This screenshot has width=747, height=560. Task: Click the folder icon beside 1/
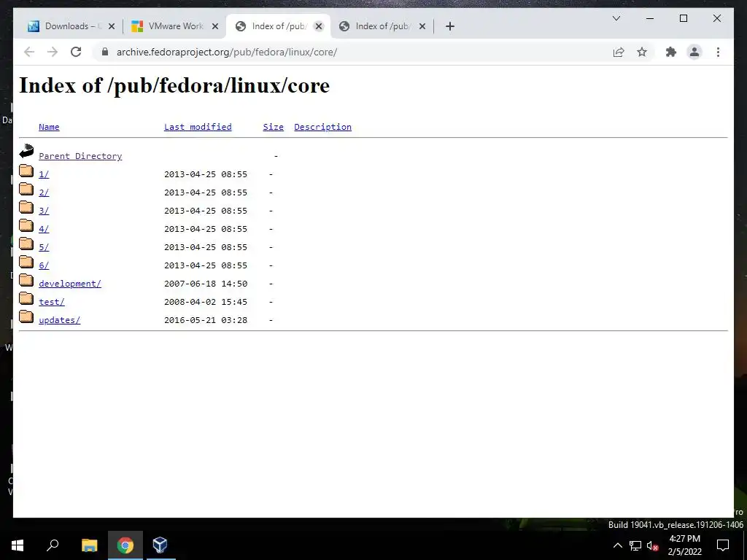coord(26,171)
